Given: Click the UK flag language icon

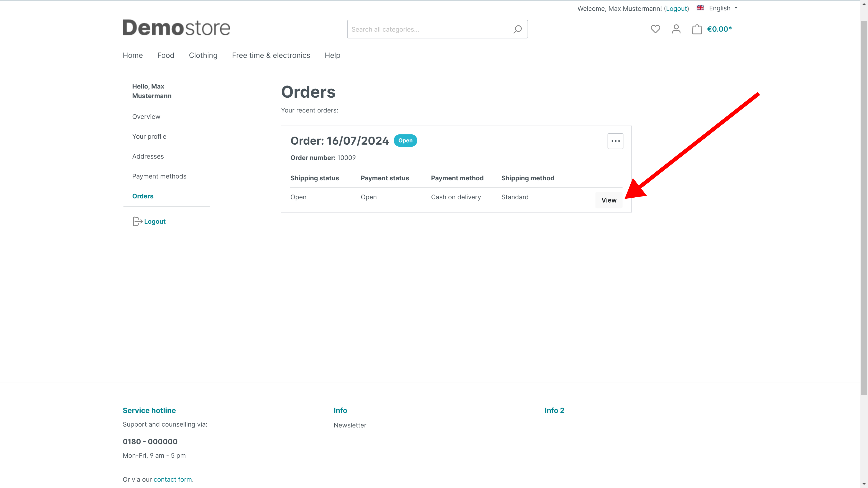Looking at the screenshot, I should [x=700, y=8].
